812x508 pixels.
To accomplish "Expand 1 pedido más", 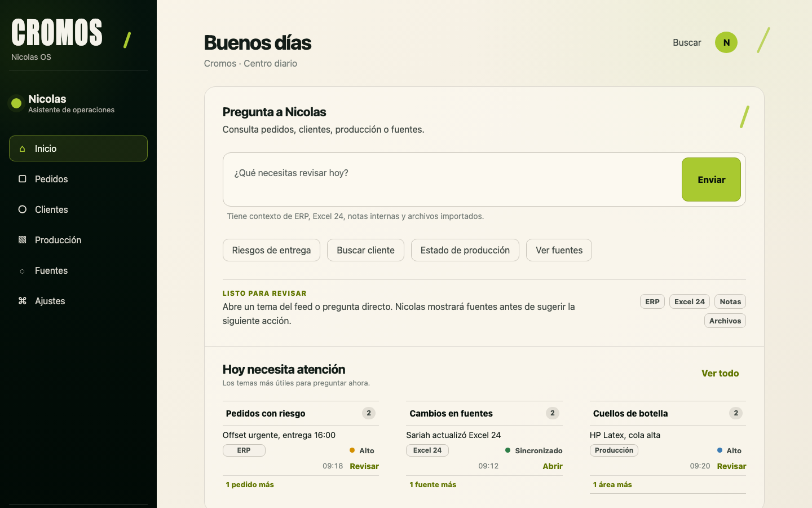I will click(x=250, y=484).
